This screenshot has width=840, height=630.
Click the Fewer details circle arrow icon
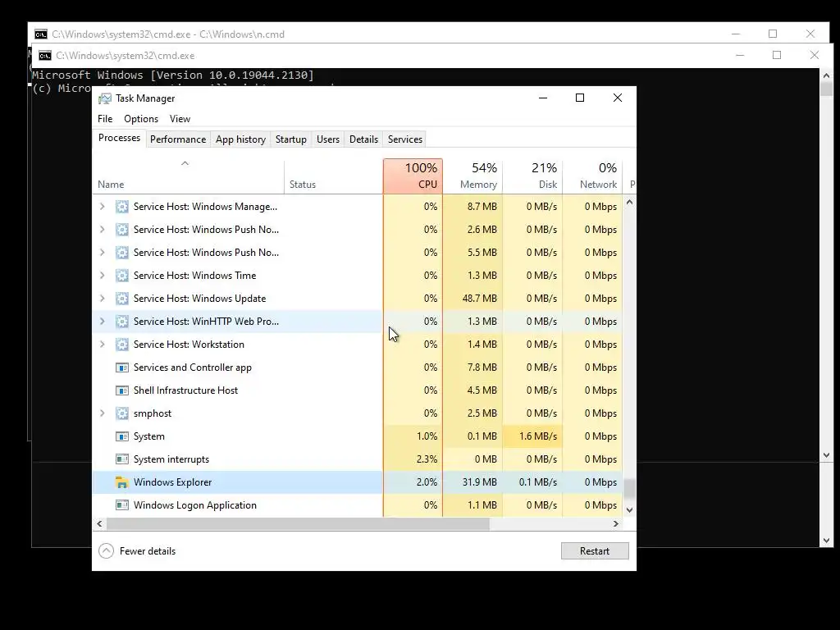coord(106,550)
